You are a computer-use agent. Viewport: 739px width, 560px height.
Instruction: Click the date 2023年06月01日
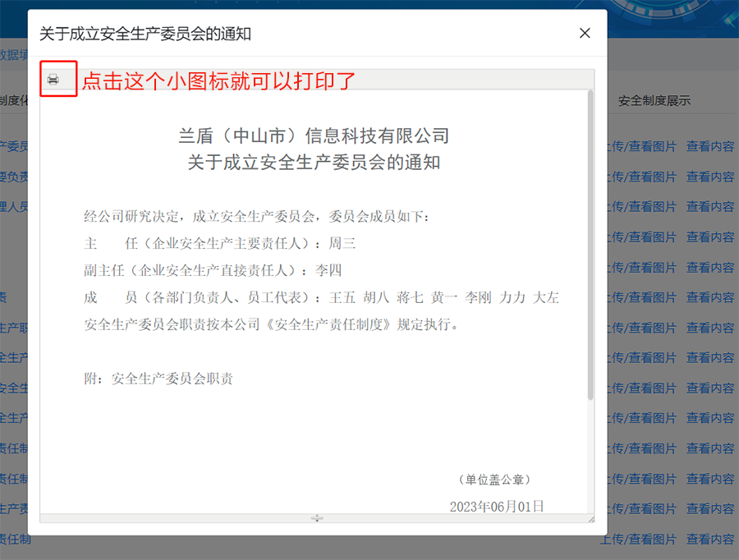click(497, 507)
